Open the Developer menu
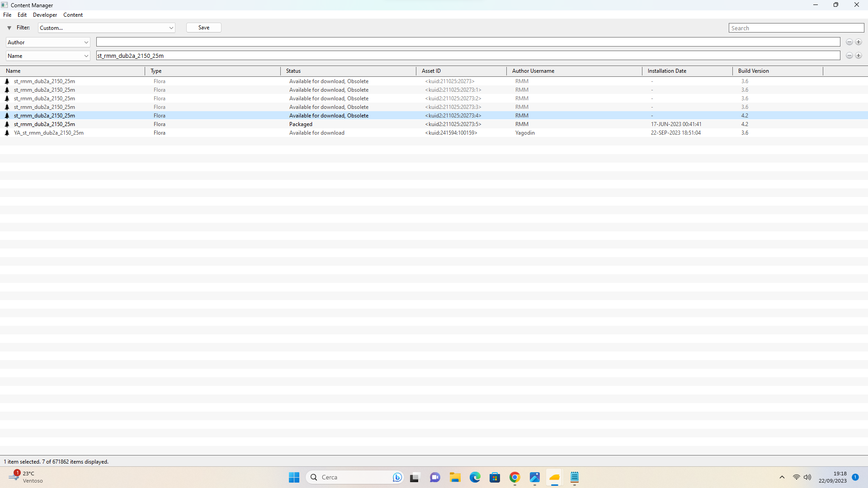Screen dimensions: 868x488 click(45, 15)
